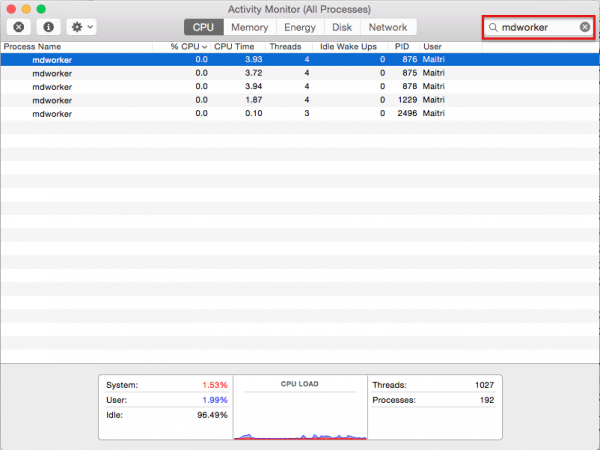Click the Quit Process stop icon
600x450 pixels.
click(x=19, y=27)
